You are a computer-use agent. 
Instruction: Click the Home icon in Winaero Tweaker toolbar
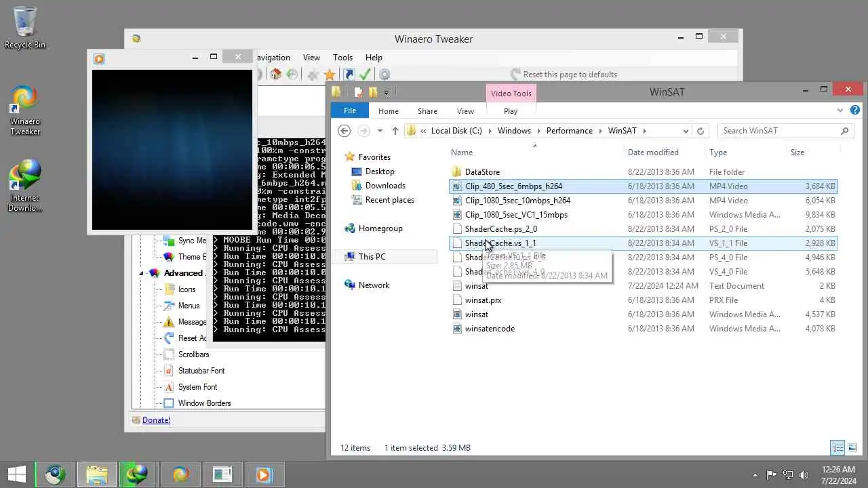(x=275, y=75)
